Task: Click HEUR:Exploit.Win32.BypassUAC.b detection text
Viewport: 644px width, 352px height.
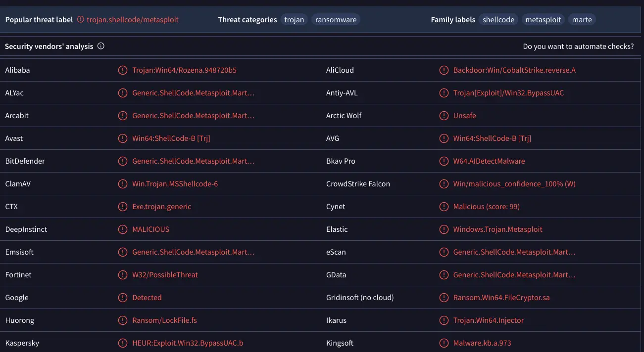Action: point(188,343)
